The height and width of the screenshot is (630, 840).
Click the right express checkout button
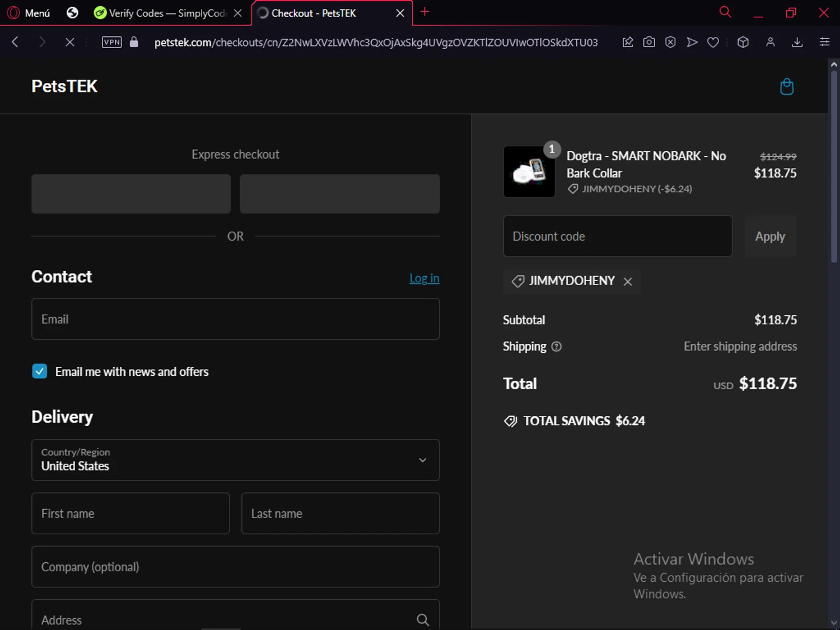coord(340,194)
